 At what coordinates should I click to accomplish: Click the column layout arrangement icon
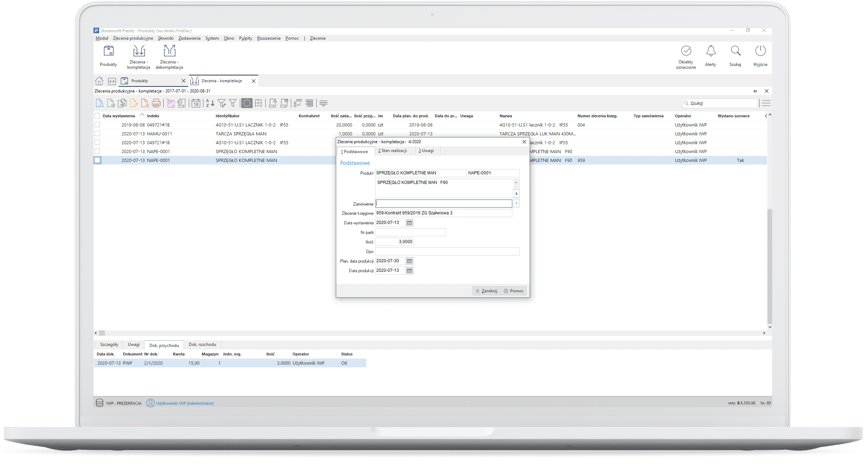click(x=298, y=103)
